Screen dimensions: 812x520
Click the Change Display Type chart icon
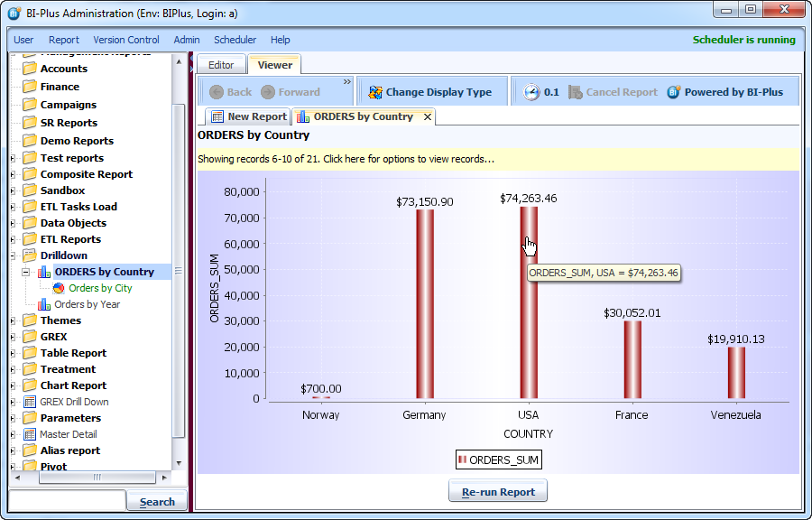coord(375,92)
